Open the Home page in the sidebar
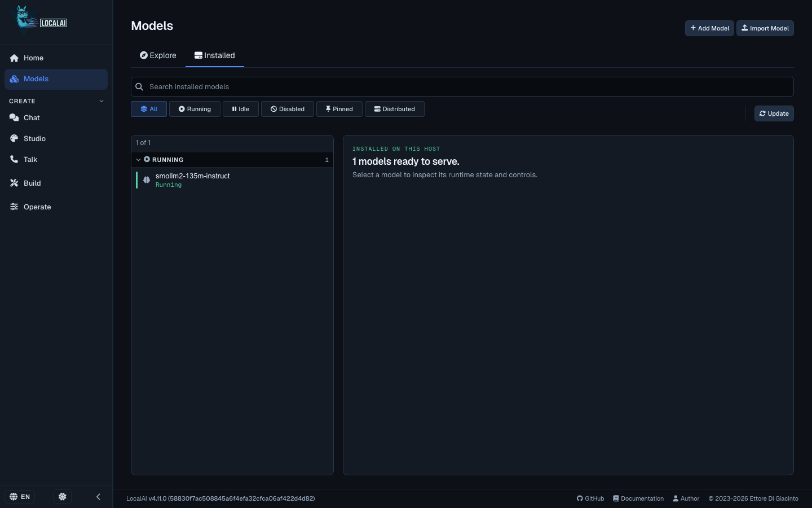812x508 pixels. coord(56,58)
